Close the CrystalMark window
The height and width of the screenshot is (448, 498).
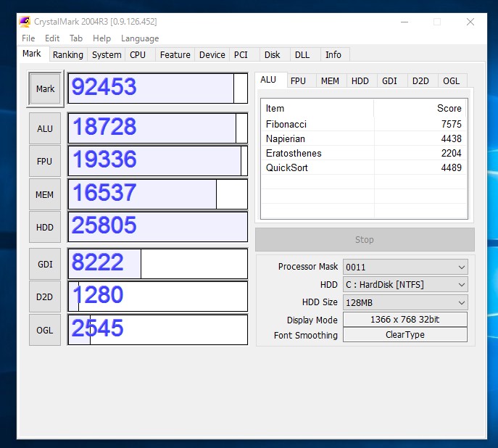click(470, 22)
